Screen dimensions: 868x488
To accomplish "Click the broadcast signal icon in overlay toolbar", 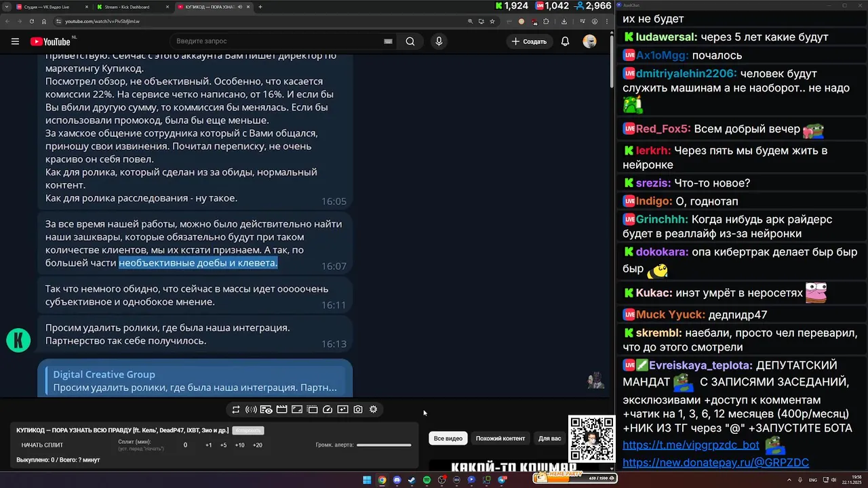I will (251, 409).
